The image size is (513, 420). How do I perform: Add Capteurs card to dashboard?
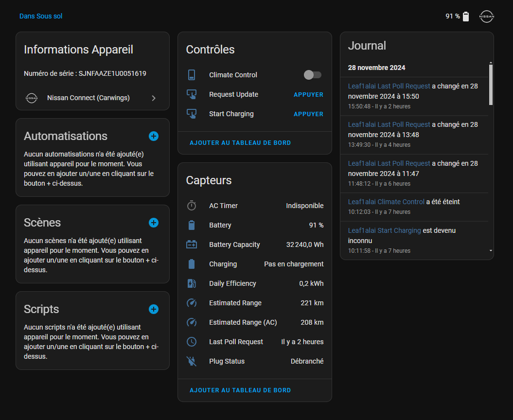pos(240,390)
